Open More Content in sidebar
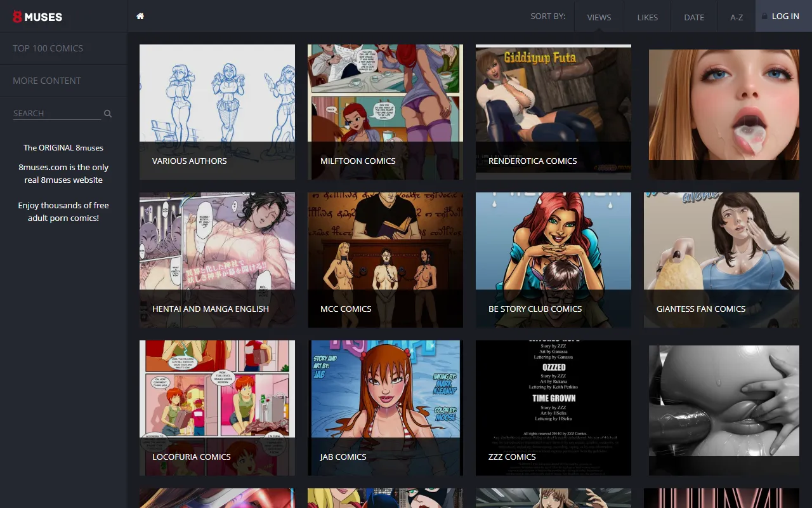812x508 pixels. click(63, 81)
